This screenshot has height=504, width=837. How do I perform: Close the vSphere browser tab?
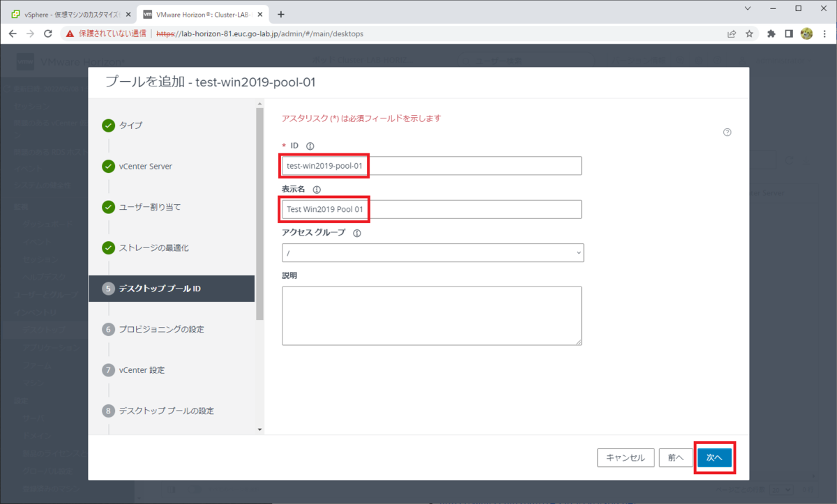tap(128, 14)
